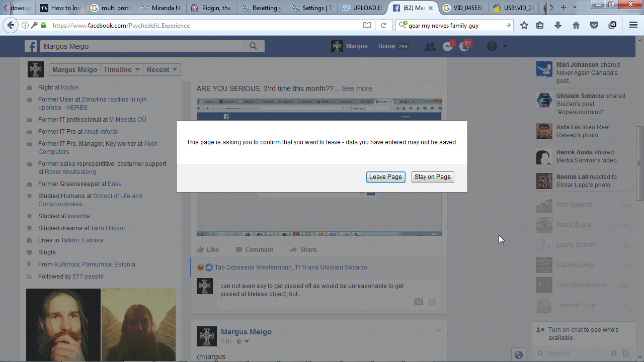This screenshot has width=644, height=362.
Task: Open chat with Allar Kaljundi
Action: click(x=584, y=205)
